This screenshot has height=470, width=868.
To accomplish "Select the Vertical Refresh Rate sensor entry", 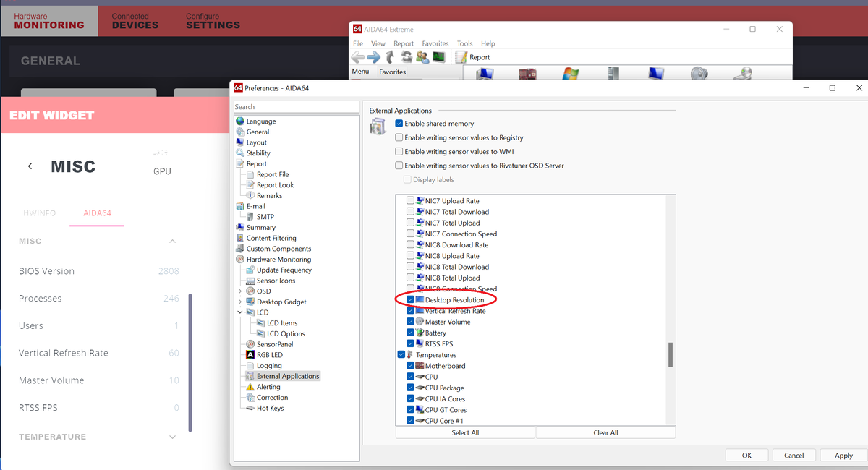I will coord(99,353).
